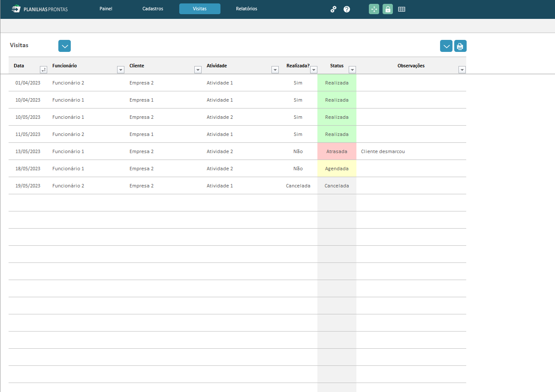
Task: Open the Funcionário column filter dropdown
Action: (x=121, y=70)
